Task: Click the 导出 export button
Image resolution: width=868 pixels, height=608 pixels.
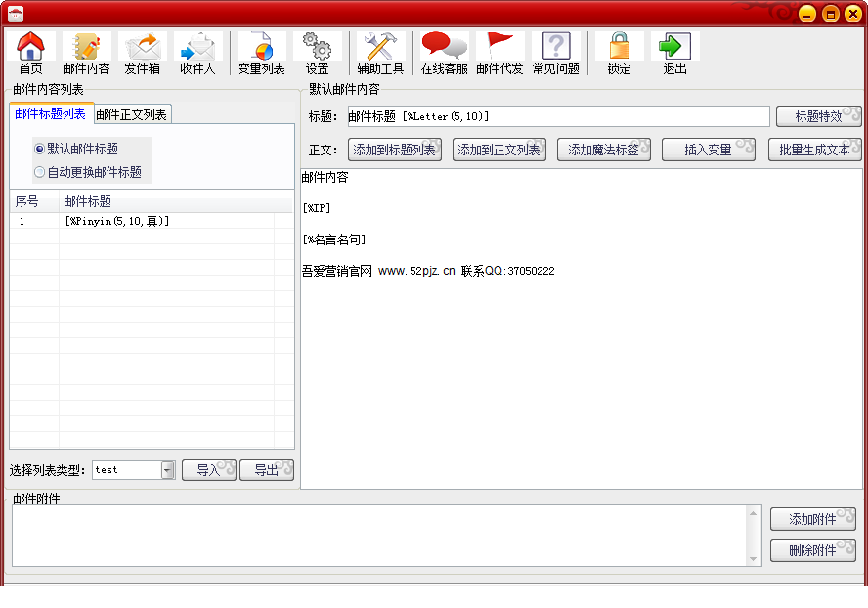Action: pos(266,470)
